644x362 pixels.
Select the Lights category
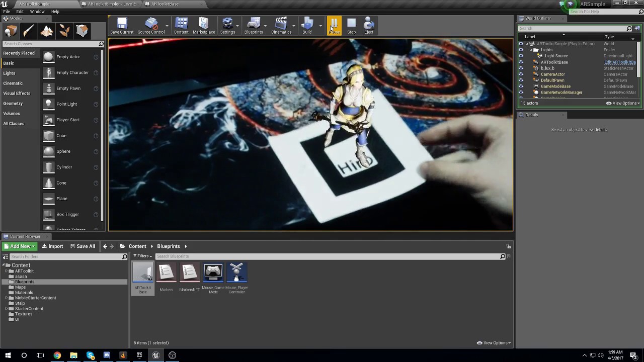coord(9,73)
